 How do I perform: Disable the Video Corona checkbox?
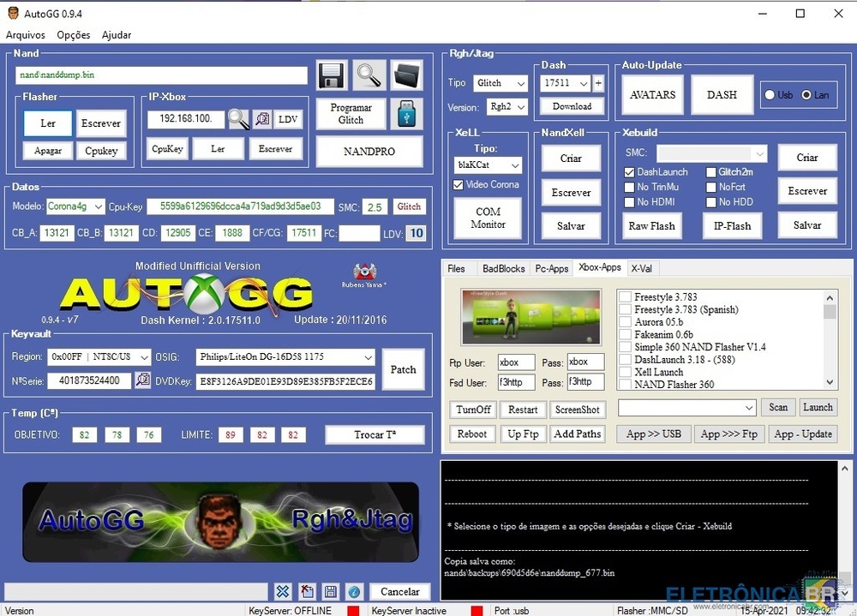(x=458, y=185)
